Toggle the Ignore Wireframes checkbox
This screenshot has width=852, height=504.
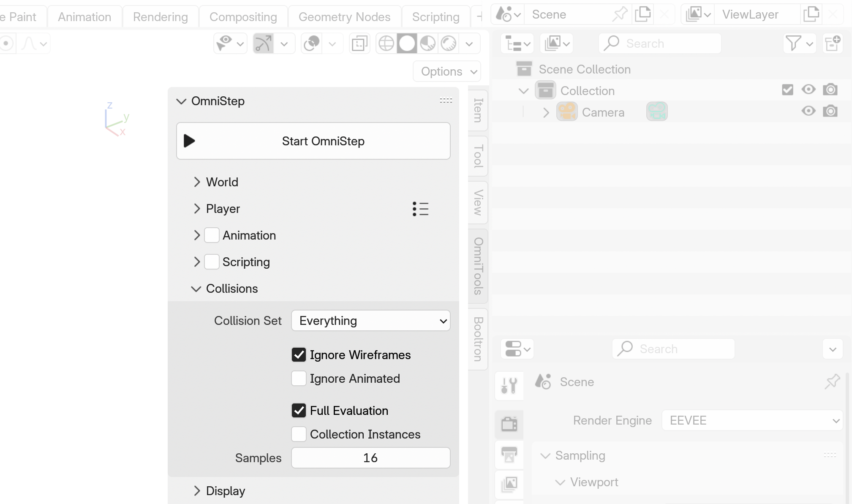(x=299, y=354)
